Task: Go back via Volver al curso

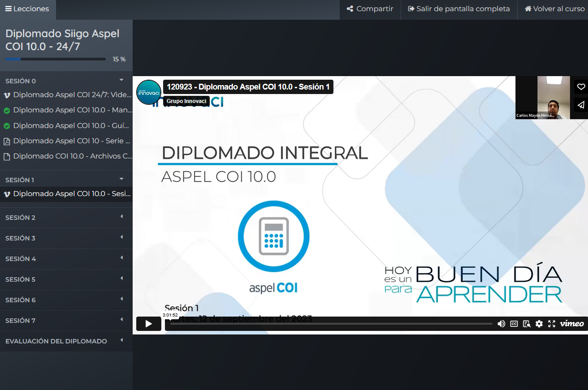Action: pos(554,9)
